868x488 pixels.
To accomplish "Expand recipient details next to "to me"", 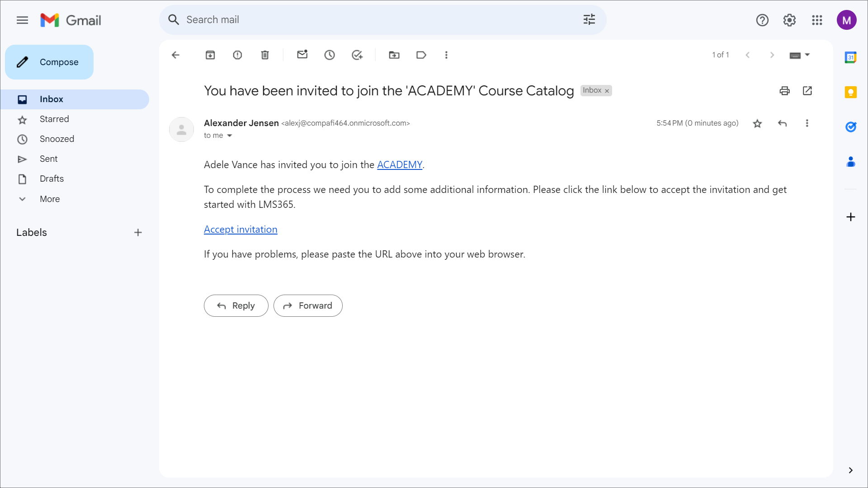I will pos(230,136).
